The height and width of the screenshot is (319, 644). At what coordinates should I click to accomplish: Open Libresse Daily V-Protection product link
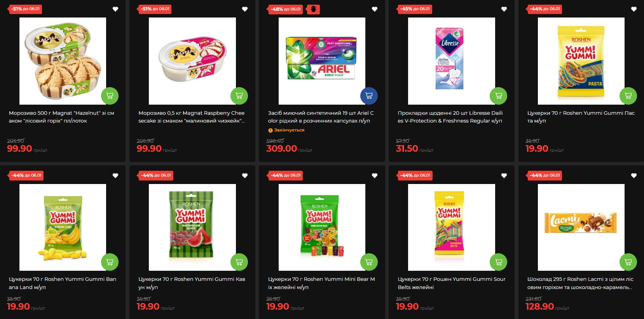pyautogui.click(x=450, y=117)
